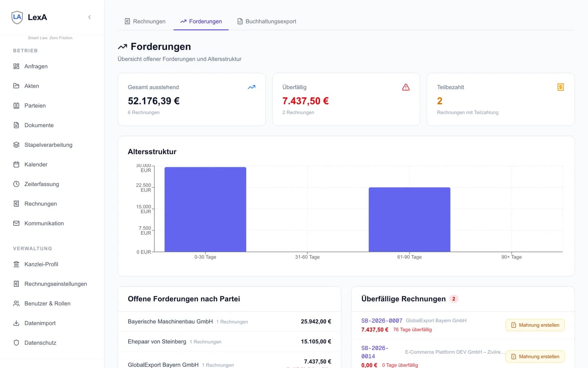The width and height of the screenshot is (588, 368).
Task: Click the 61-90 Tage chart bar
Action: (410, 220)
